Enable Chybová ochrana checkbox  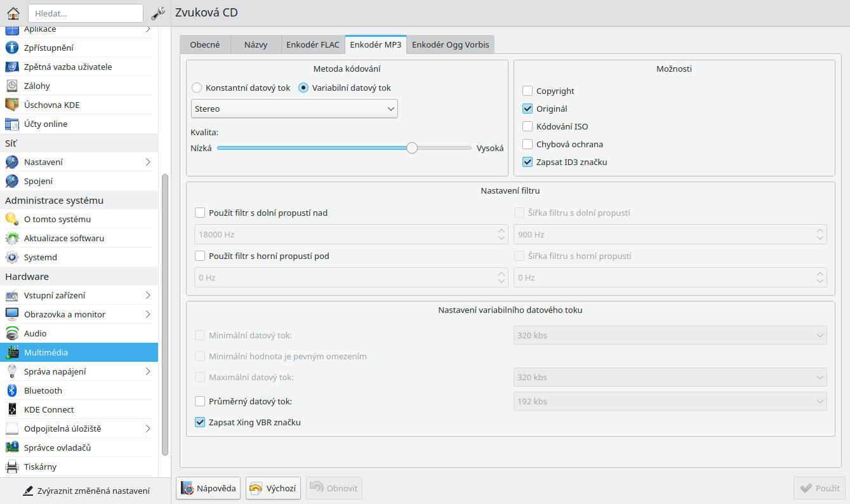[528, 144]
